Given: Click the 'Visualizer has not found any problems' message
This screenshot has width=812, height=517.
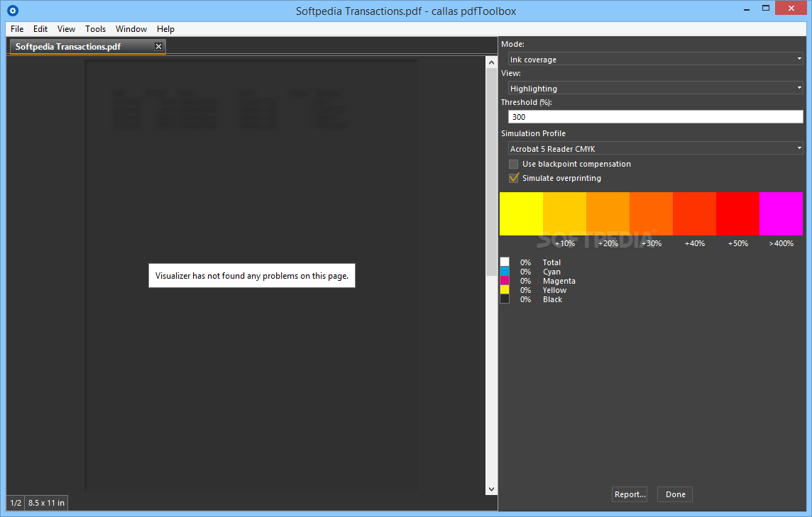Looking at the screenshot, I should (252, 276).
